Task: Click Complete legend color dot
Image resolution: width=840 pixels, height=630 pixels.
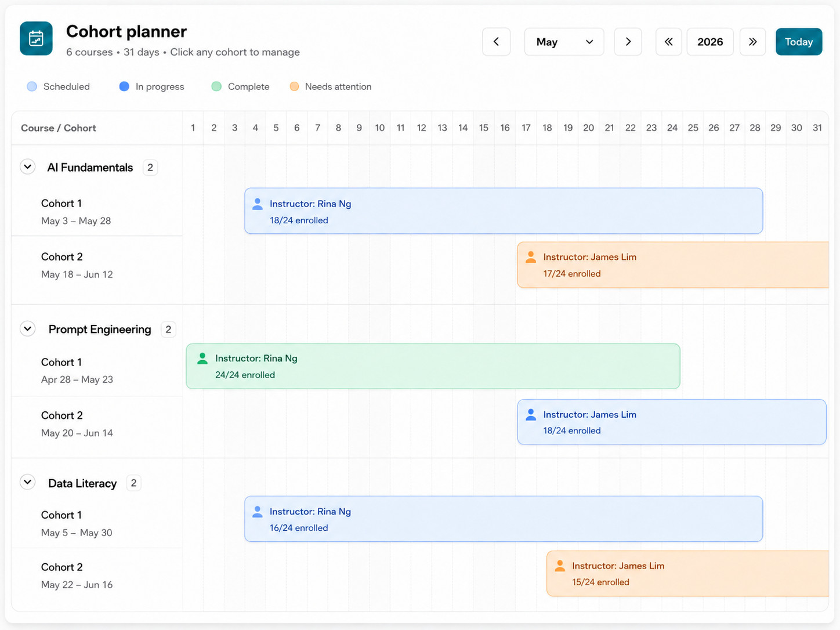Action: 216,86
